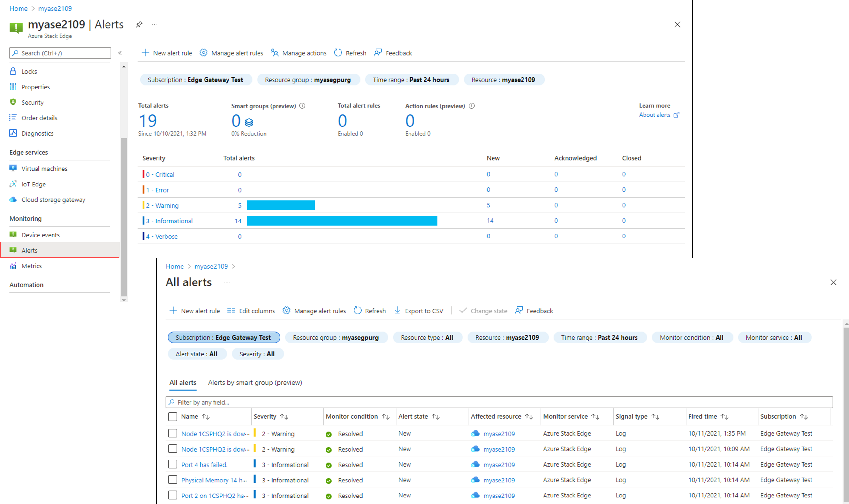Open the Time range Past 24 hours filter
The image size is (849, 504).
pyautogui.click(x=411, y=80)
